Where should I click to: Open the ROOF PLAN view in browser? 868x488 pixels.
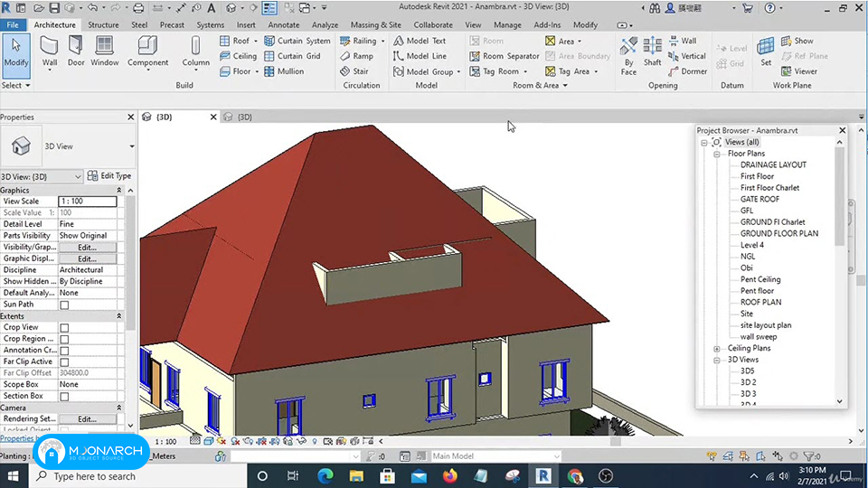pyautogui.click(x=760, y=302)
